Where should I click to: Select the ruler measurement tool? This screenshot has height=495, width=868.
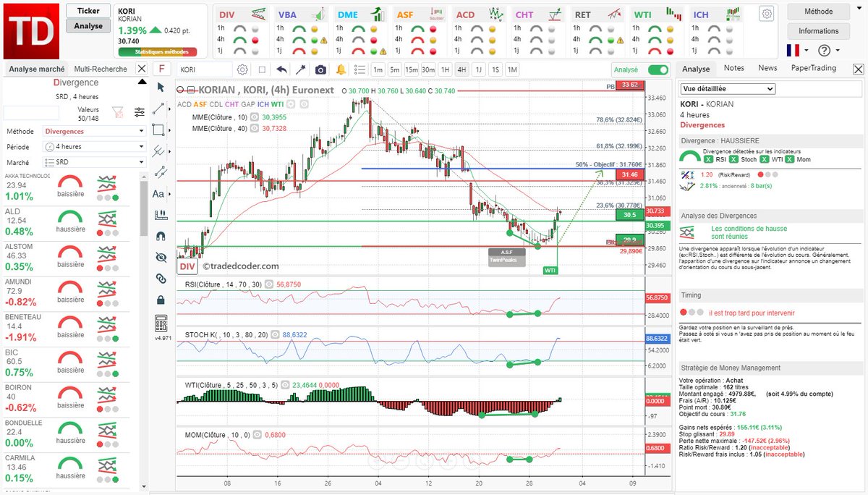(161, 215)
